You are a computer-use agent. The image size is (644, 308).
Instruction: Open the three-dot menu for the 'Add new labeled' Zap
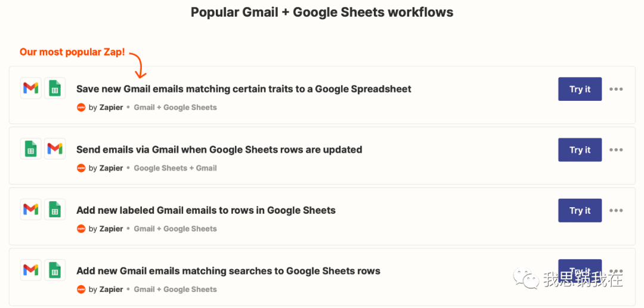[616, 211]
